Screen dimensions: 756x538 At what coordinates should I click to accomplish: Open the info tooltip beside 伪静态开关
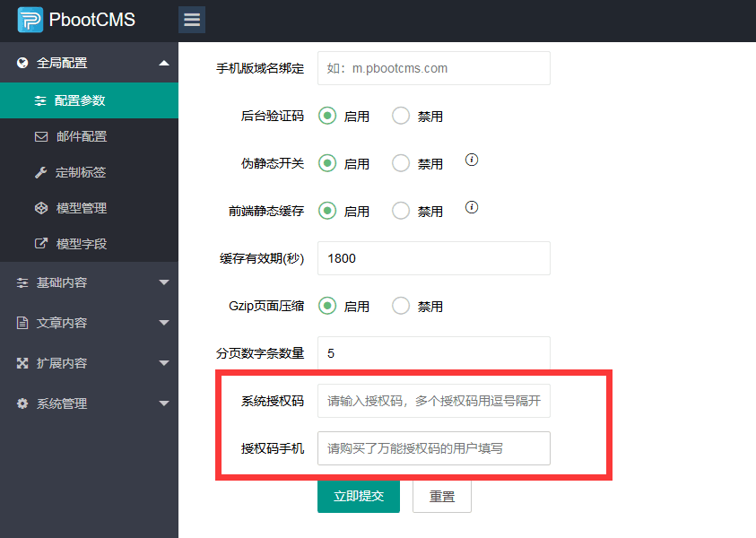(471, 161)
